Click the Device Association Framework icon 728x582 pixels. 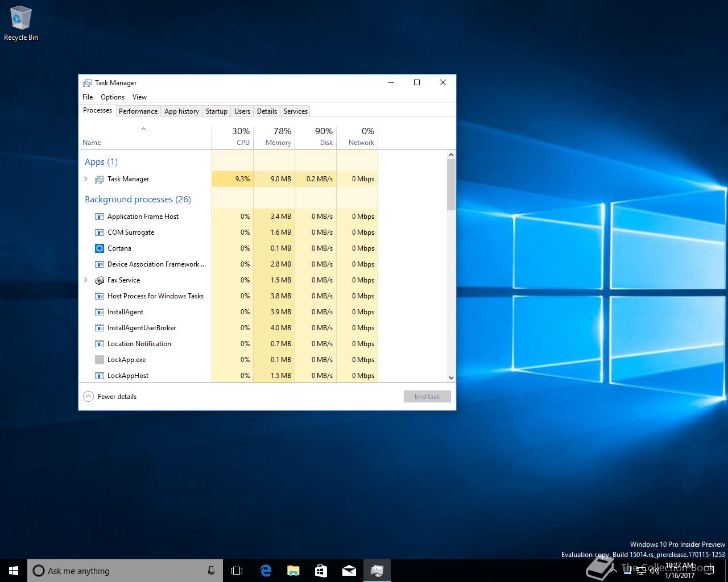[x=100, y=264]
